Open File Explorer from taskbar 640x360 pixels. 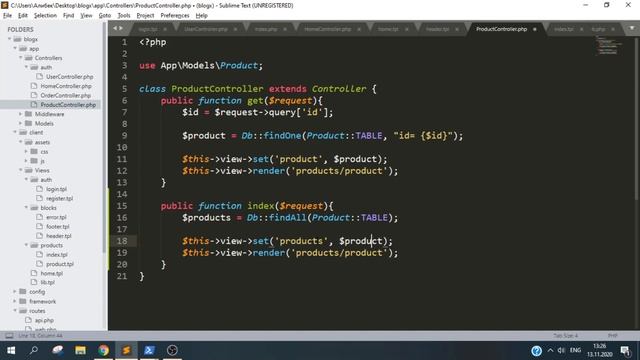point(80,350)
